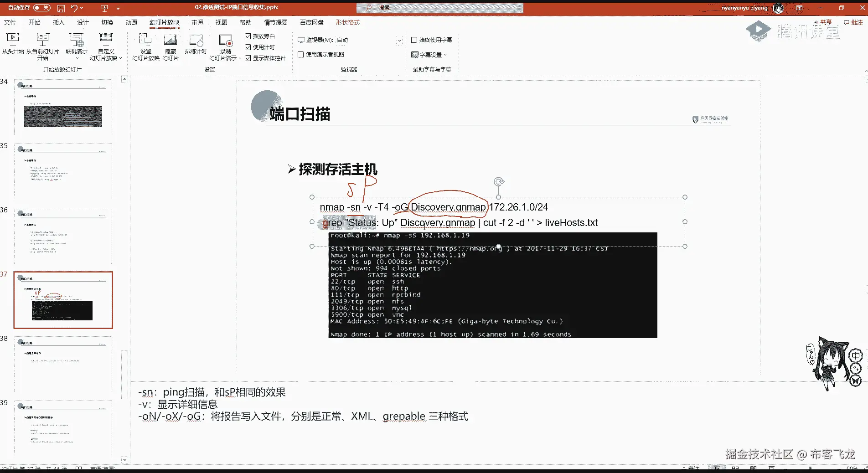Select slide 38 thumbnail

(63, 365)
